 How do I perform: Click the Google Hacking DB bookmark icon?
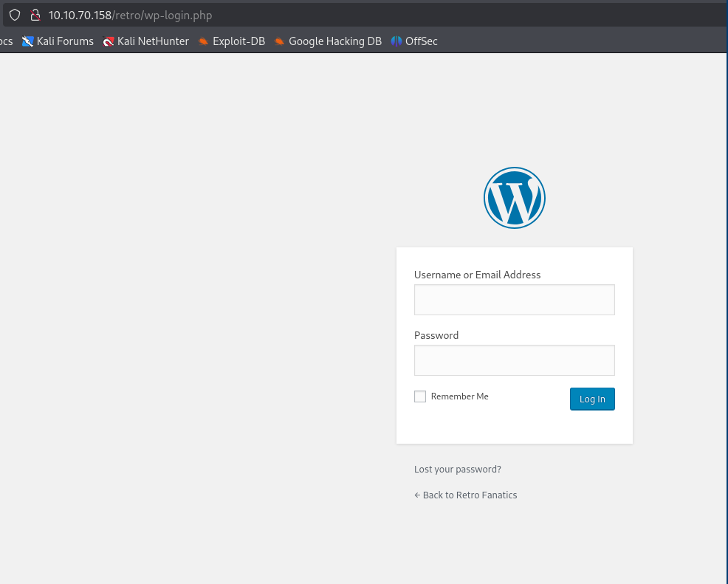point(280,41)
